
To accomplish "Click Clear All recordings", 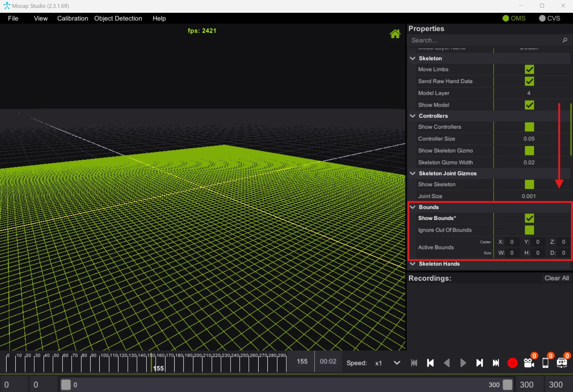I will point(557,278).
